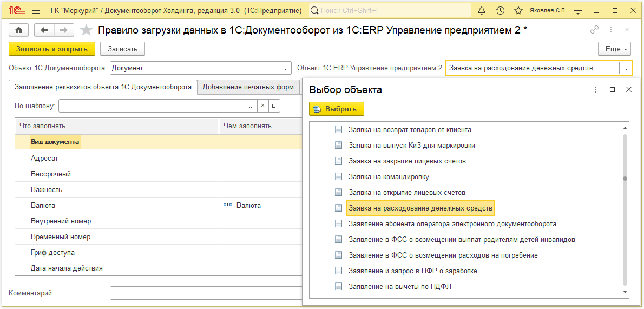
Task: Click into the Комментарий input field
Action: [205, 293]
